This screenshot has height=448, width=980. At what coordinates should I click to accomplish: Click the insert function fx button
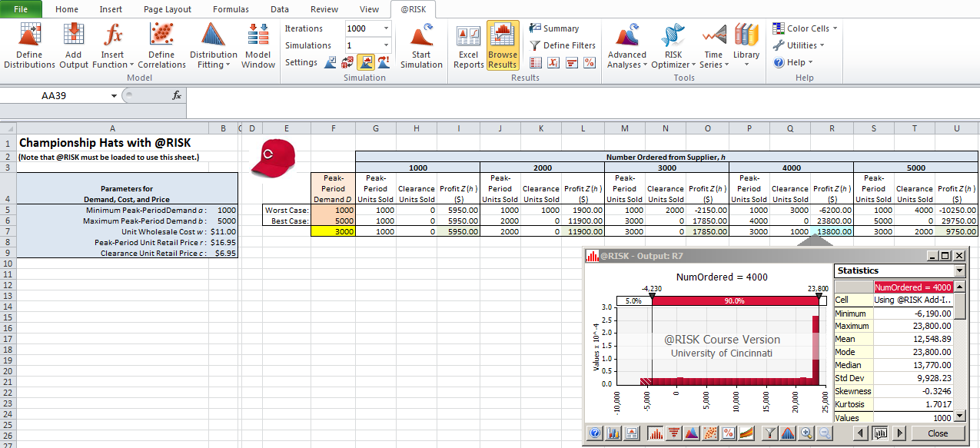tap(176, 96)
